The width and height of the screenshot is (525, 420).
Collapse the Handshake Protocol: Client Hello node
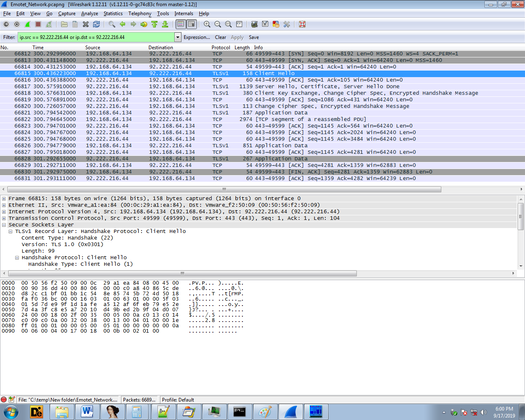17,258
